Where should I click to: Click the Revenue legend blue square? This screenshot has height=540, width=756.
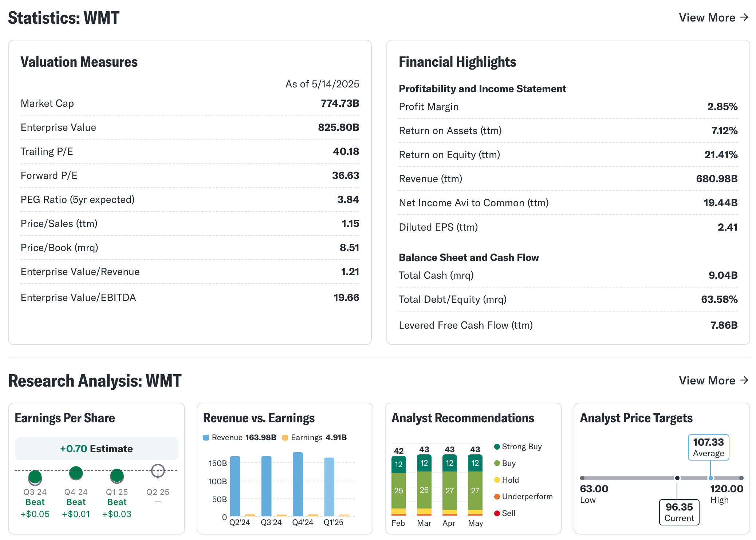(x=206, y=438)
